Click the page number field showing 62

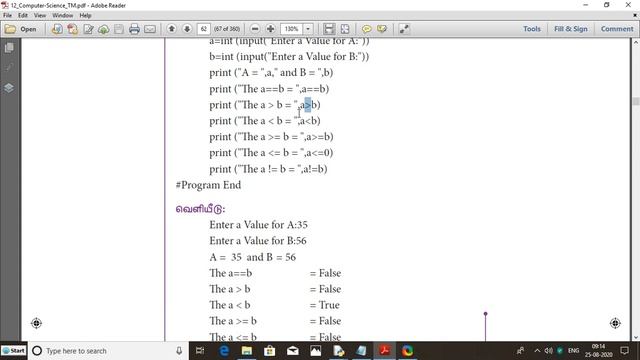tap(204, 29)
